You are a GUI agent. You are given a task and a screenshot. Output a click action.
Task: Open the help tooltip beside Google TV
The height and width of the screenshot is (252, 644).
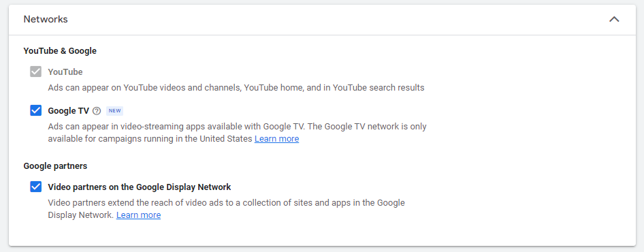97,111
